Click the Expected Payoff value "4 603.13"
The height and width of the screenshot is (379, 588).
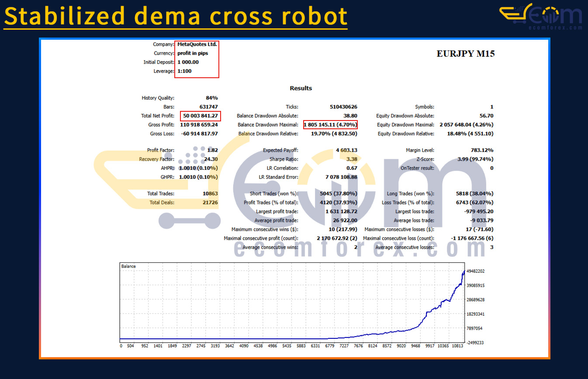point(347,150)
